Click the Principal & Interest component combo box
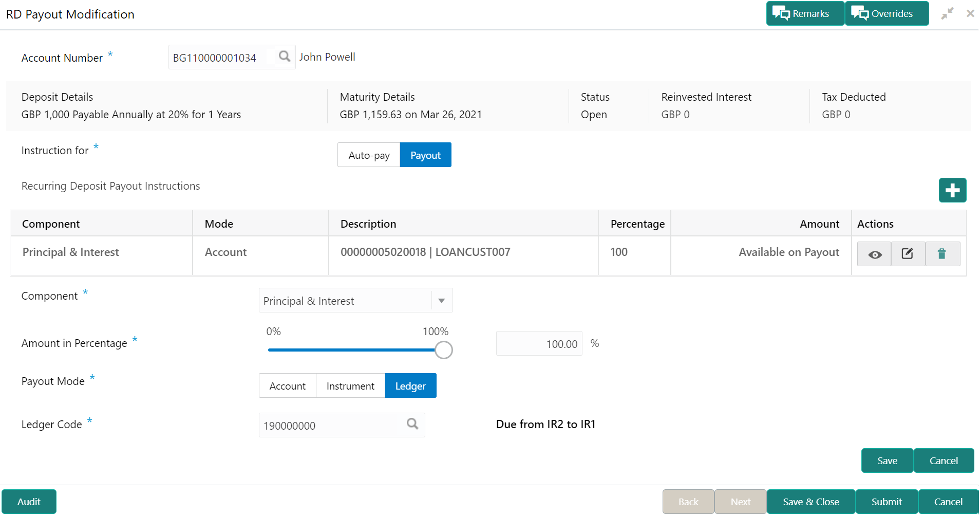 (x=355, y=301)
